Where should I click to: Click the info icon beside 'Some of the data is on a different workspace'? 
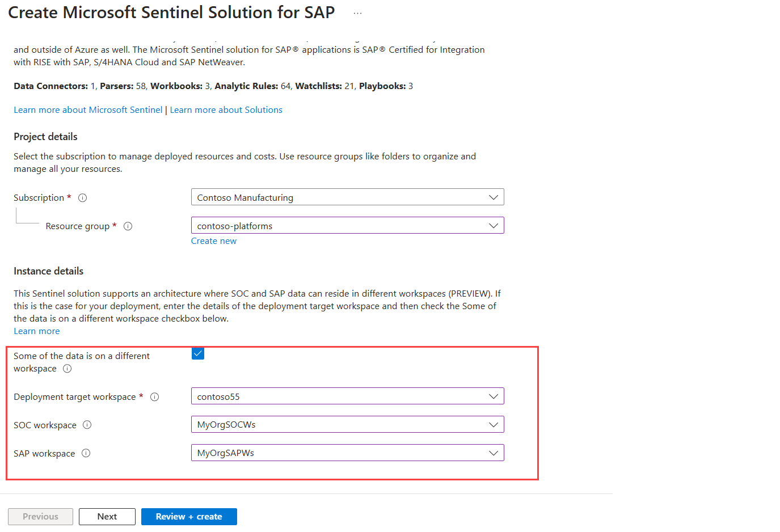(x=67, y=369)
